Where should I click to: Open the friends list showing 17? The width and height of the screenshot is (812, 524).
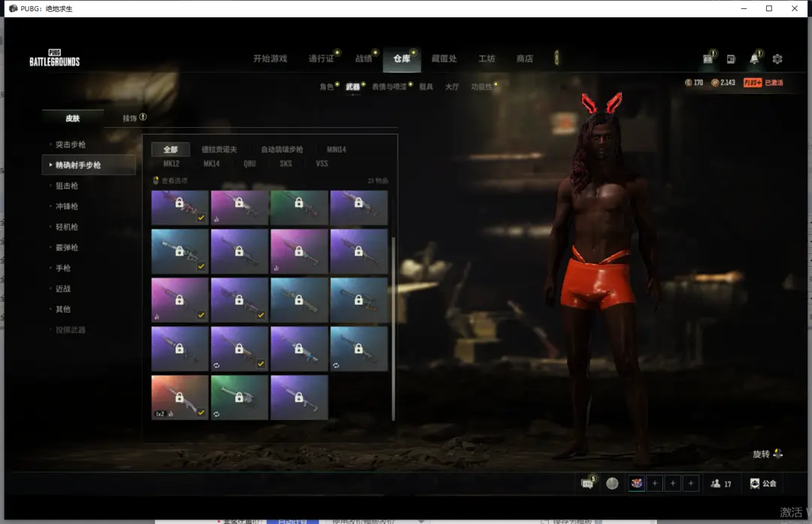tap(721, 483)
